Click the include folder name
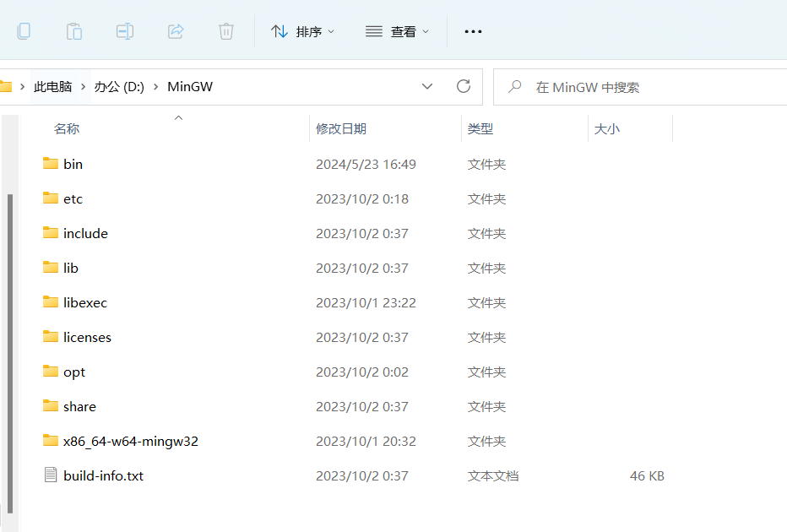 (x=85, y=233)
